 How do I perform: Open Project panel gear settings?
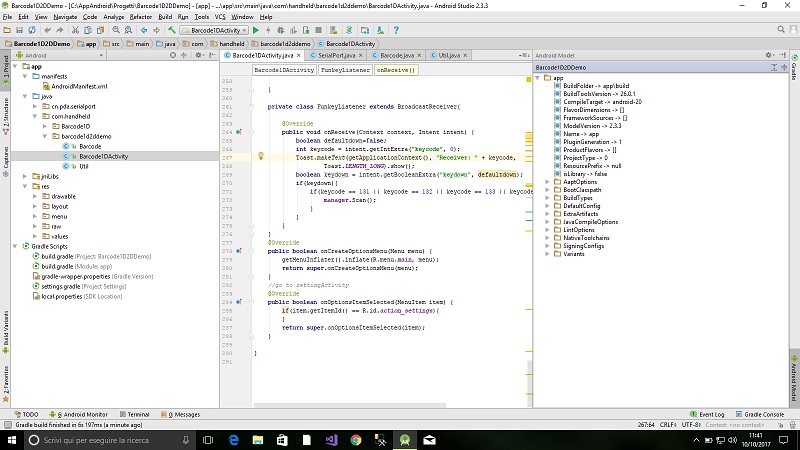(198, 55)
